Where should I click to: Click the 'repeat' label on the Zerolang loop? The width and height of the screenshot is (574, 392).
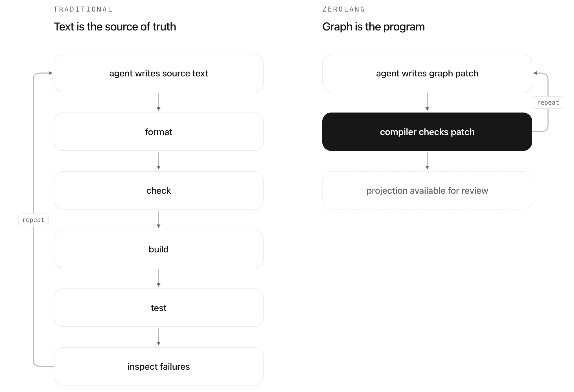point(548,103)
